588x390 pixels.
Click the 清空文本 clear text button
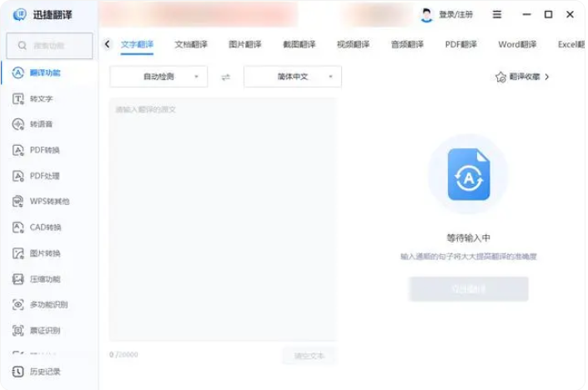pyautogui.click(x=309, y=356)
